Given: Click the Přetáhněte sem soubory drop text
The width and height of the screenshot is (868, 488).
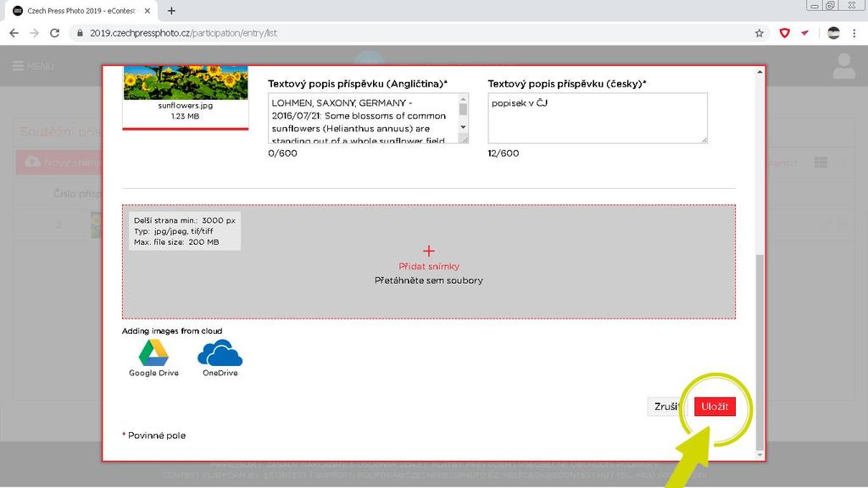Looking at the screenshot, I should [429, 280].
